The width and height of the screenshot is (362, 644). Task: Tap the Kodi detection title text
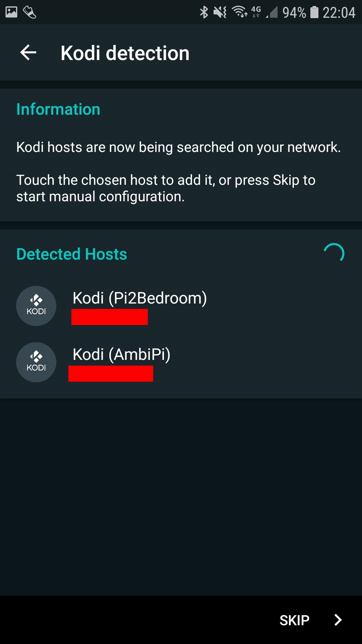(125, 53)
